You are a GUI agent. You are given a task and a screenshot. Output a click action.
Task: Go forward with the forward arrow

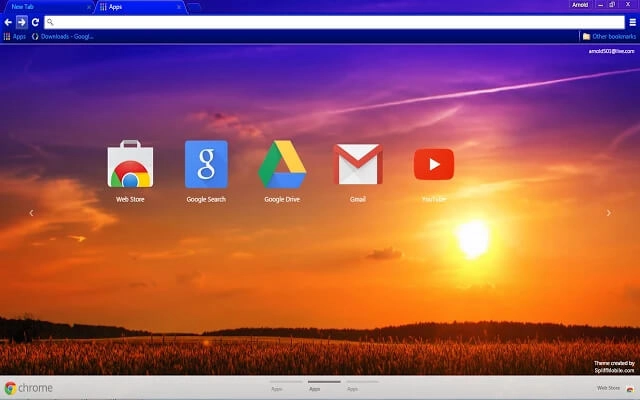tap(22, 22)
